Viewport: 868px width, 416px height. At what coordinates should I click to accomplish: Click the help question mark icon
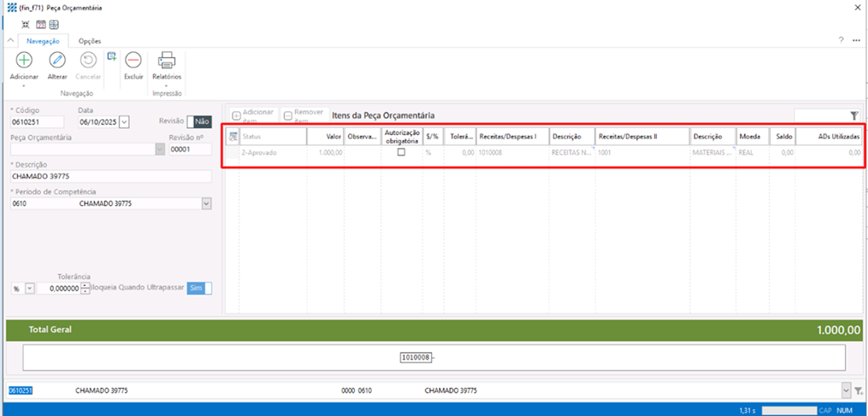(x=841, y=40)
